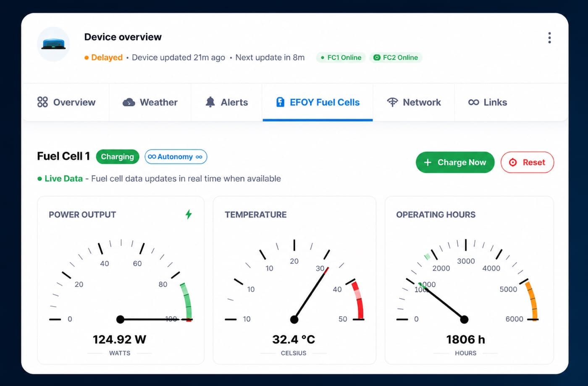
Task: Go to the Alerts tab
Action: [x=226, y=102]
